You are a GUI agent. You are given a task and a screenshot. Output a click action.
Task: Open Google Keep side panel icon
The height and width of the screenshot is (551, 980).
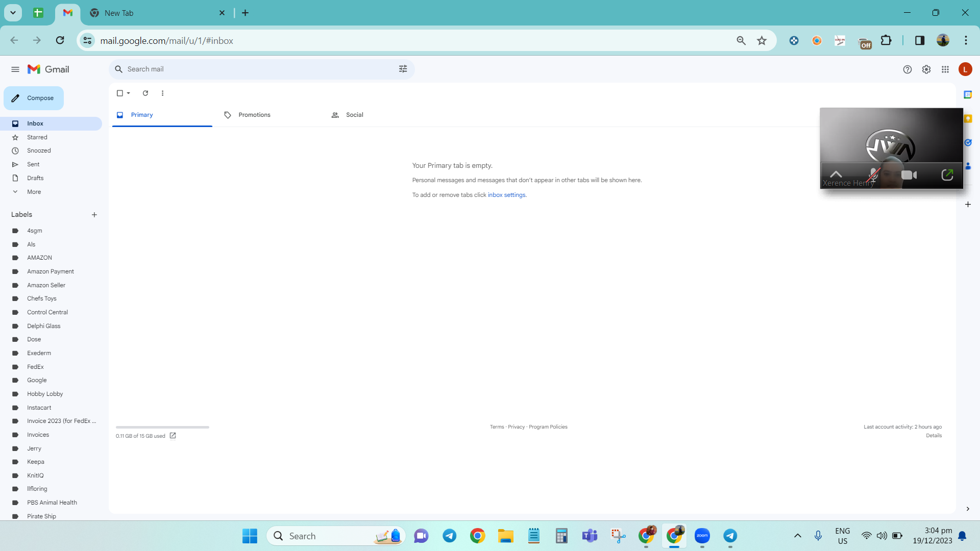pyautogui.click(x=968, y=119)
